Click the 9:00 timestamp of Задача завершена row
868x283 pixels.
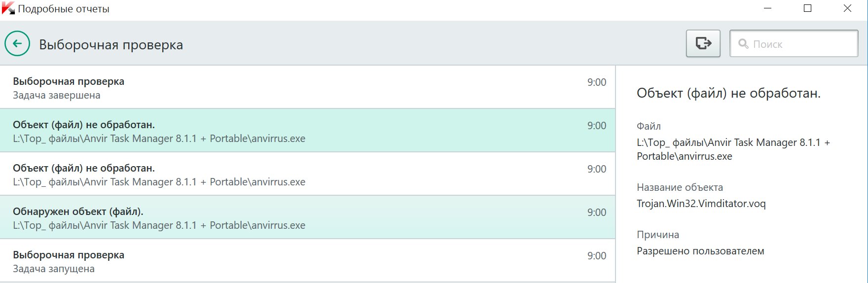click(x=597, y=82)
